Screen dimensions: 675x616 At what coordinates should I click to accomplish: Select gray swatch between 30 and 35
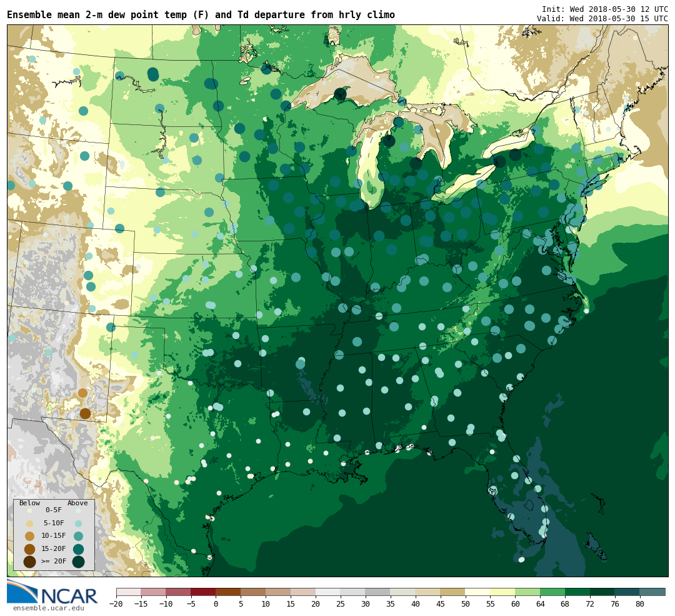tap(378, 592)
